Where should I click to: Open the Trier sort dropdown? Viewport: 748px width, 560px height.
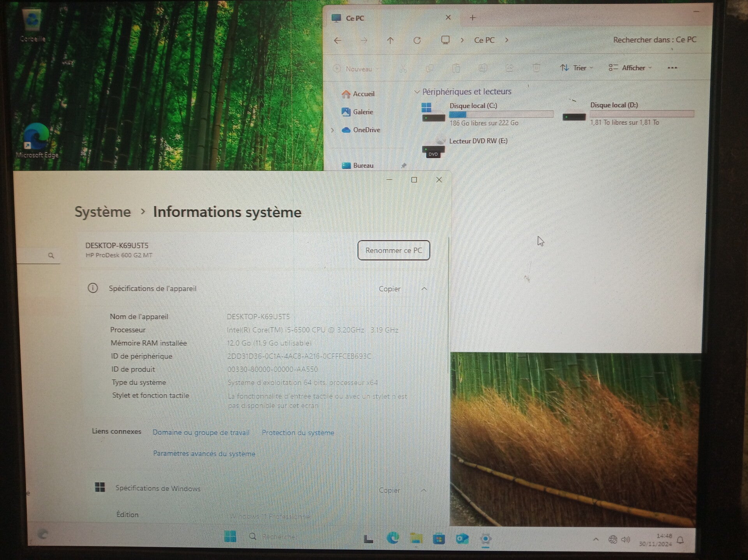(577, 68)
